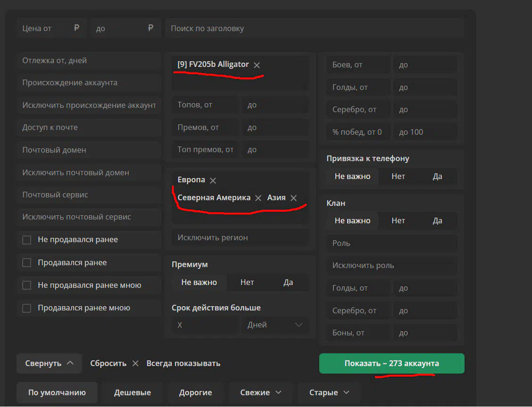Viewport: 532px width, 407px height.
Task: Set Премиум filter to Не важно
Action: tap(199, 282)
